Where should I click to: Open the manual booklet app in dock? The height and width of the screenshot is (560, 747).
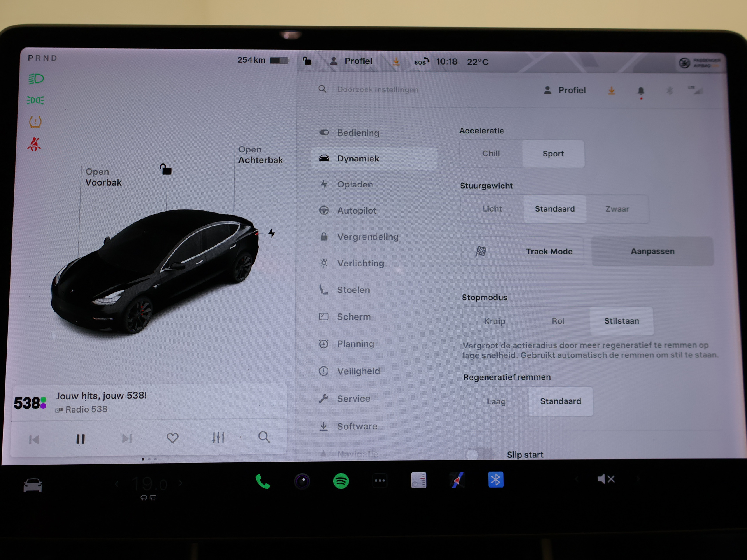point(419,480)
